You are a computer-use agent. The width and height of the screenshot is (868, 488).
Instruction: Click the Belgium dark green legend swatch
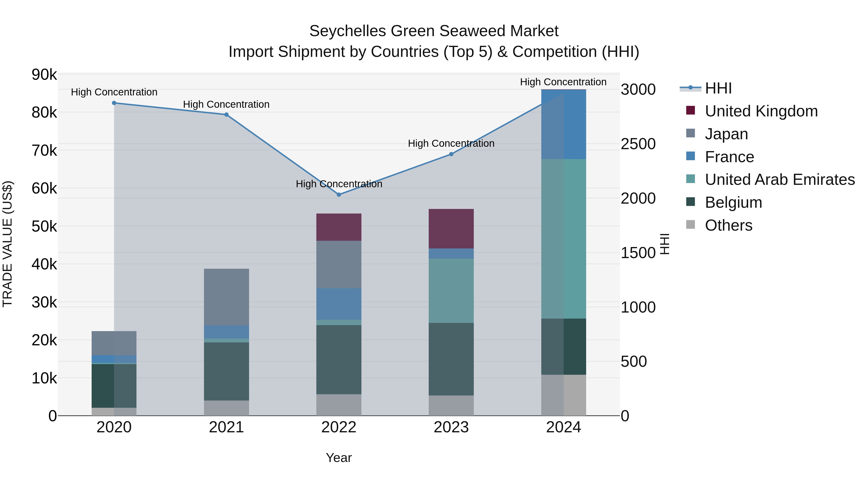pos(691,202)
